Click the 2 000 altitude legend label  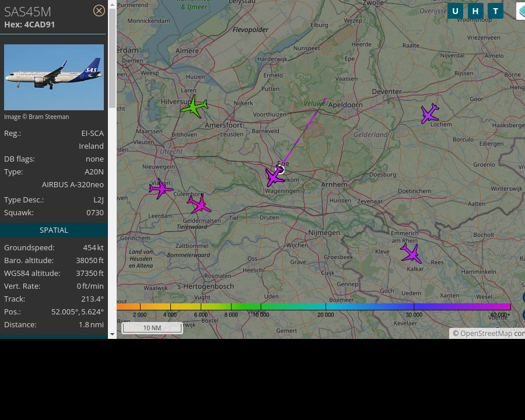click(139, 315)
